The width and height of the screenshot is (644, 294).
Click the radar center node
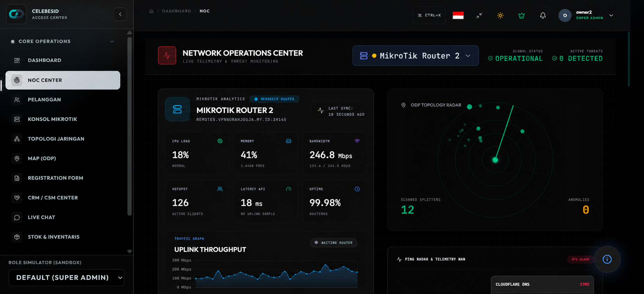(x=495, y=160)
